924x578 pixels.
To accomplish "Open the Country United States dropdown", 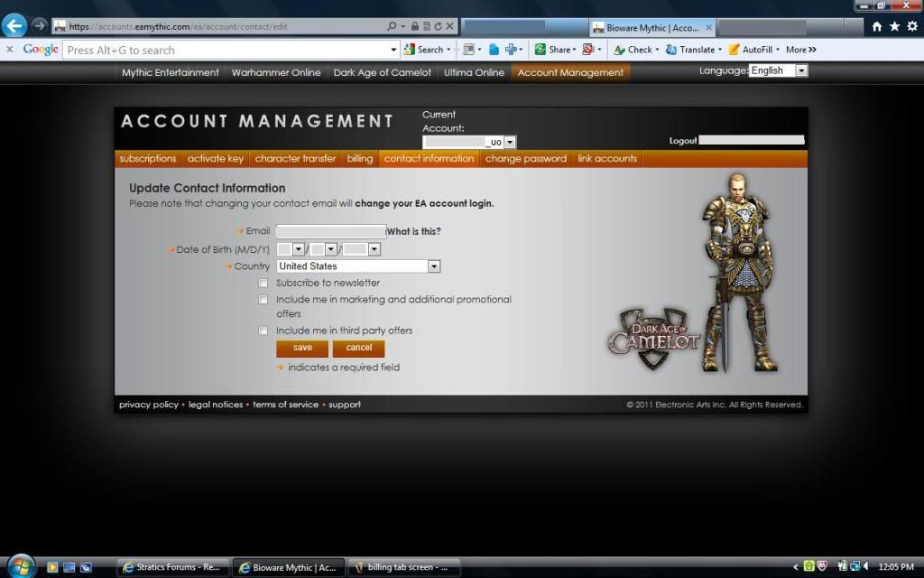I will click(x=358, y=266).
